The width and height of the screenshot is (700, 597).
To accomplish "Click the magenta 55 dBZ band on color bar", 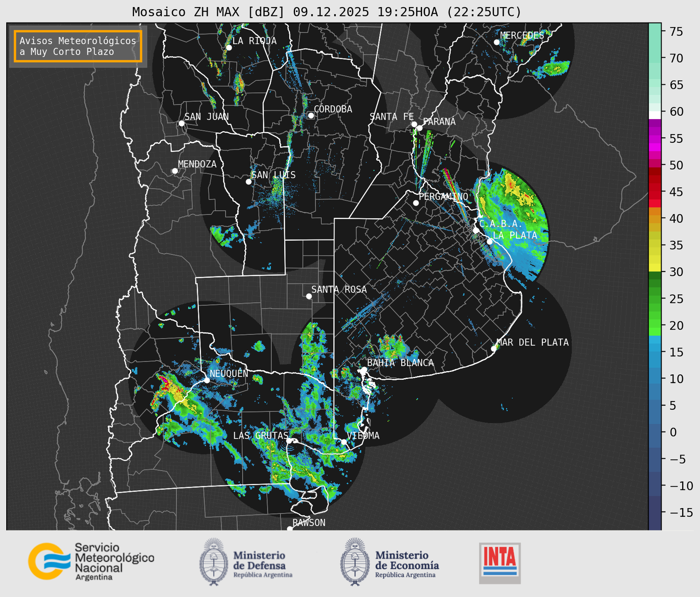I will [x=655, y=139].
